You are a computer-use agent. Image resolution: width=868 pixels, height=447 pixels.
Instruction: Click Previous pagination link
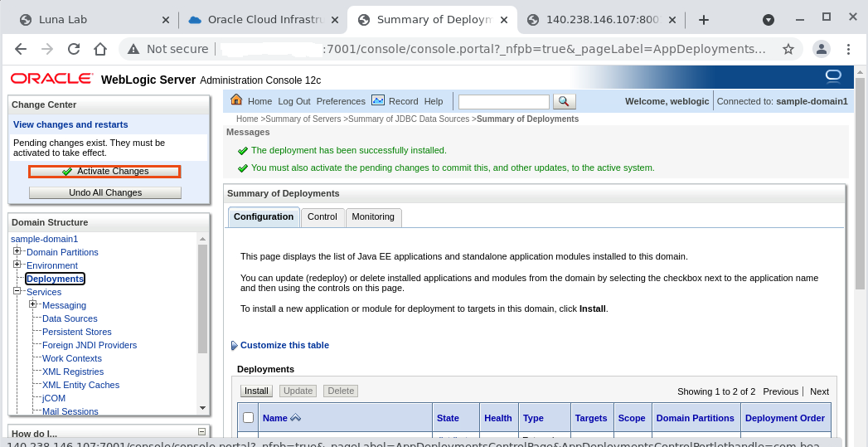(780, 391)
